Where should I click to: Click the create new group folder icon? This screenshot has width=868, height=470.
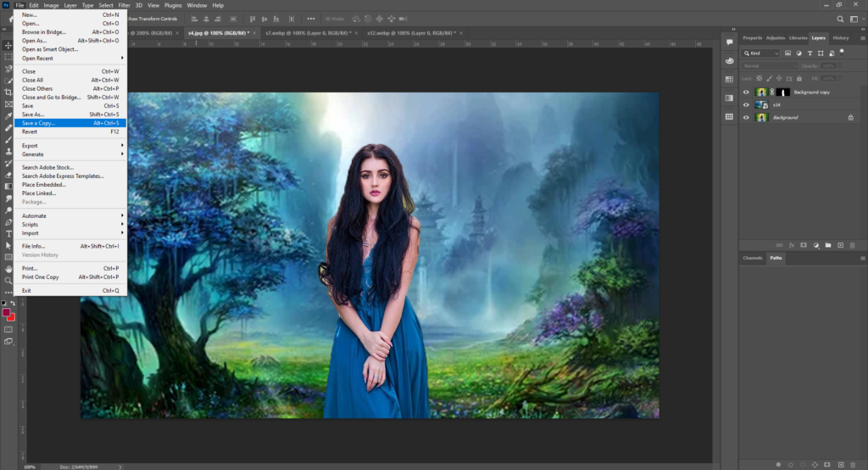(x=827, y=245)
